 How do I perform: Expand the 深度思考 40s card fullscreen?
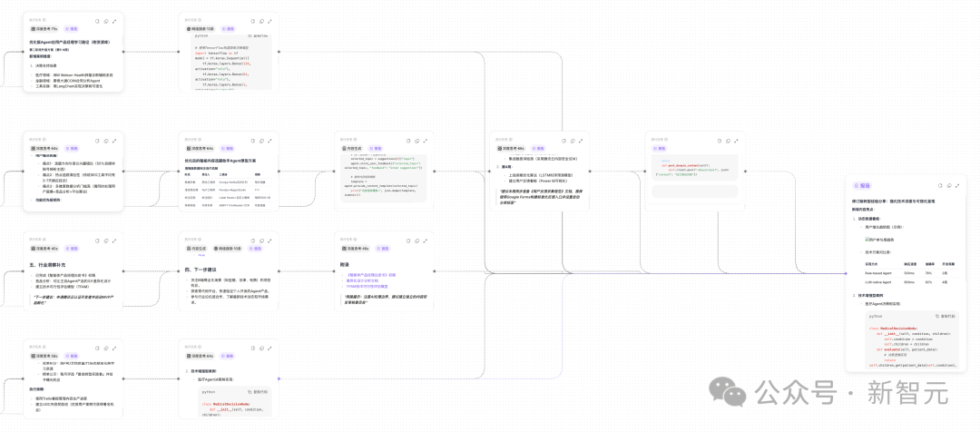point(113,241)
